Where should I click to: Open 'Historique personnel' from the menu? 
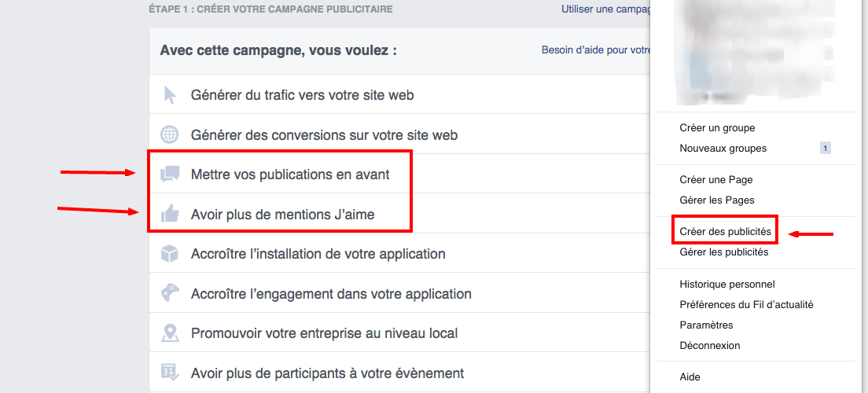tap(726, 285)
